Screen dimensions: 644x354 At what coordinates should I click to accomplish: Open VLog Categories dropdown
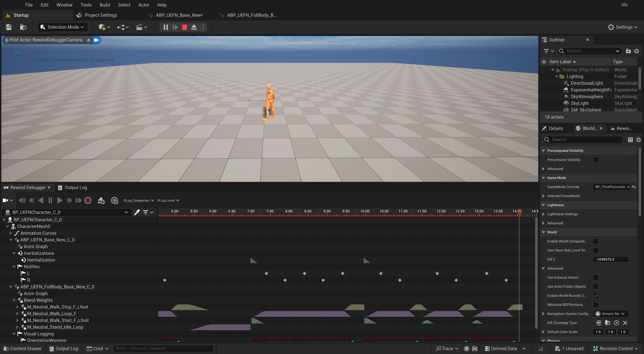pyautogui.click(x=138, y=200)
